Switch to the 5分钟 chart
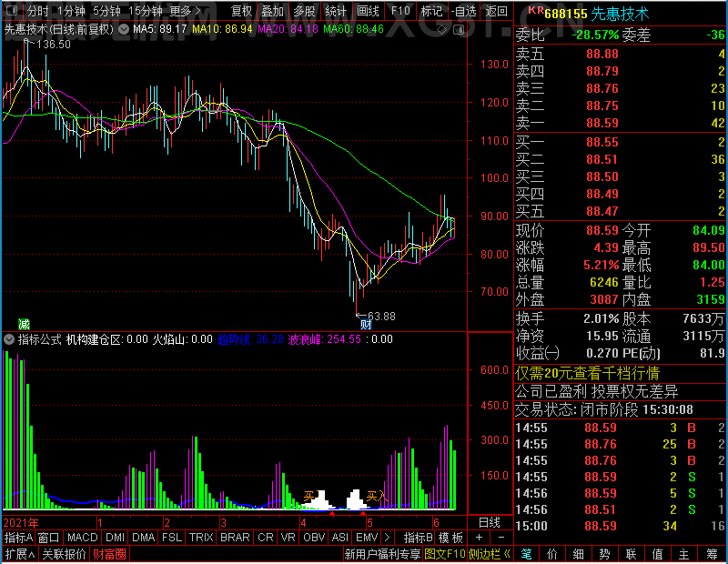This screenshot has width=728, height=564. 106,10
